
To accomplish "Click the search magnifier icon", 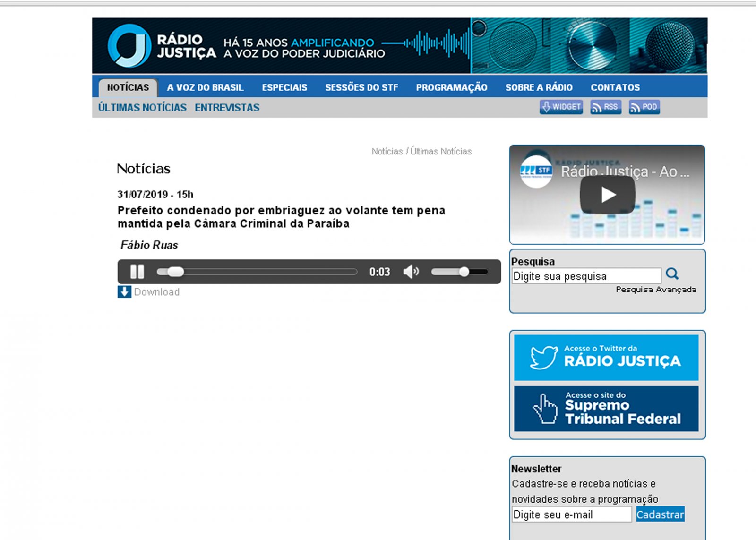I will 672,274.
